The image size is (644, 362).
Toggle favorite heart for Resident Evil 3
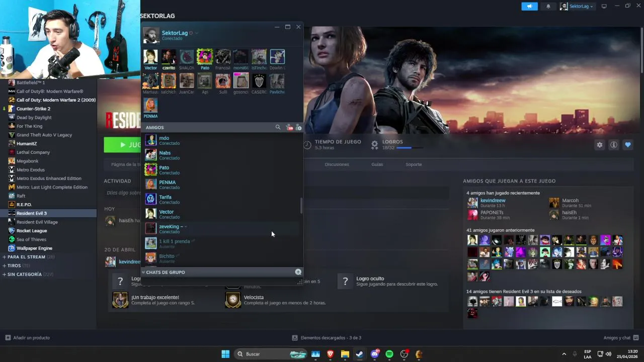628,145
